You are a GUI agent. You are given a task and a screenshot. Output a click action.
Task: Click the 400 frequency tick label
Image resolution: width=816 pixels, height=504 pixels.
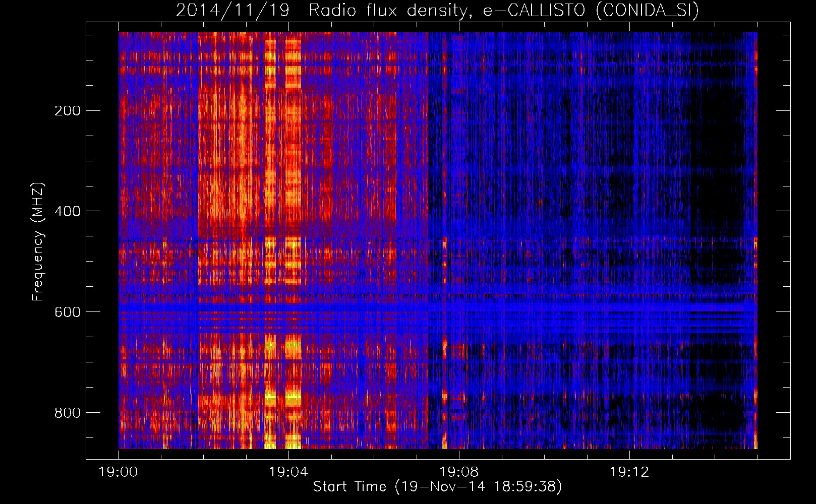click(68, 212)
